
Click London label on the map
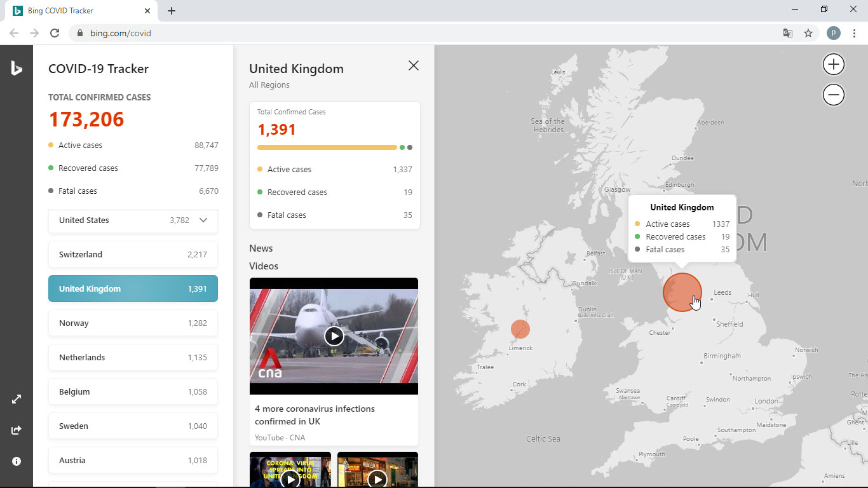point(766,401)
